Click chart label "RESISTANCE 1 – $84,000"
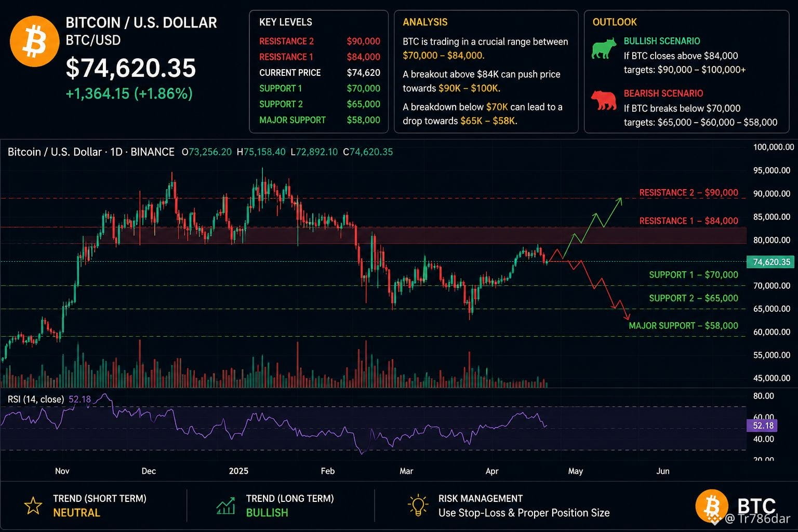 click(x=688, y=221)
